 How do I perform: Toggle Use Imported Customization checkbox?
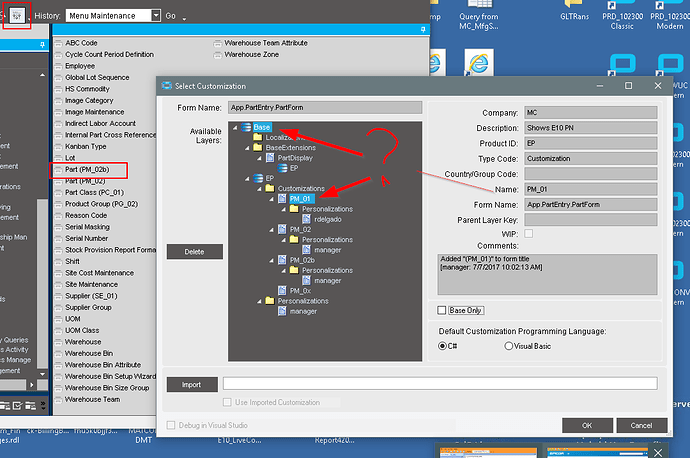[227, 402]
